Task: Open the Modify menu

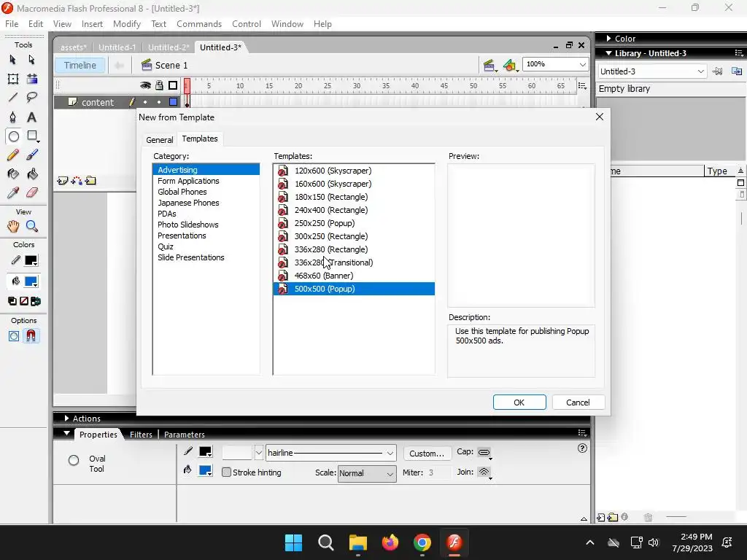Action: point(127,24)
